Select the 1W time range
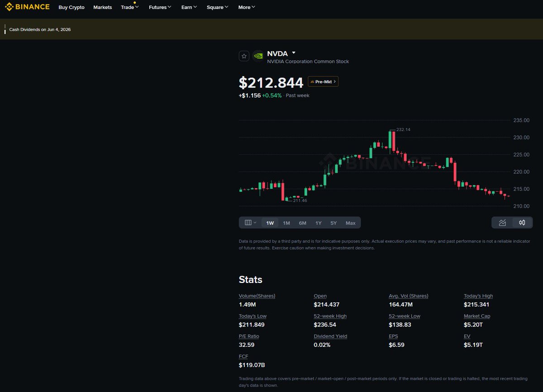The height and width of the screenshot is (392, 543). pos(270,223)
